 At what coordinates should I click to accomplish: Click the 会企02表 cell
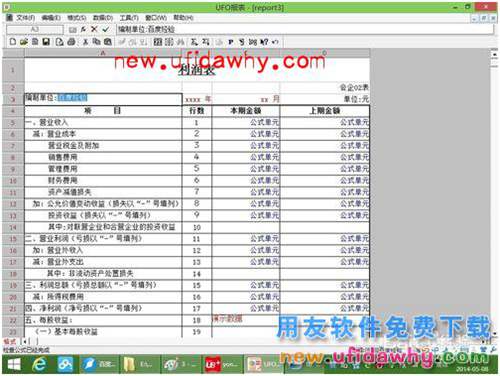[x=325, y=88]
